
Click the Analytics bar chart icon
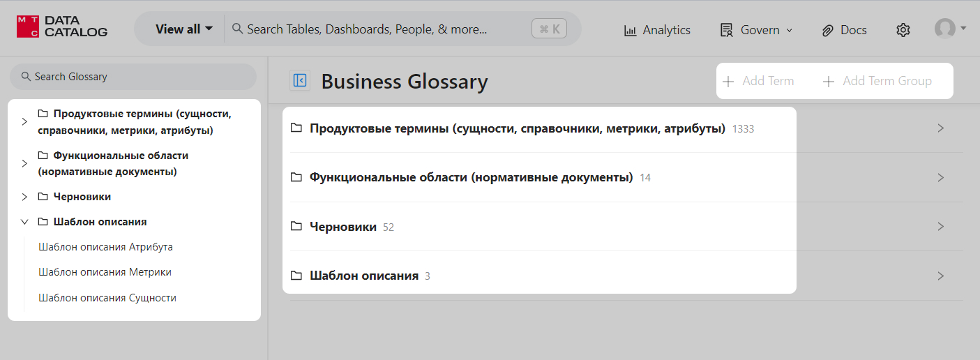point(630,30)
